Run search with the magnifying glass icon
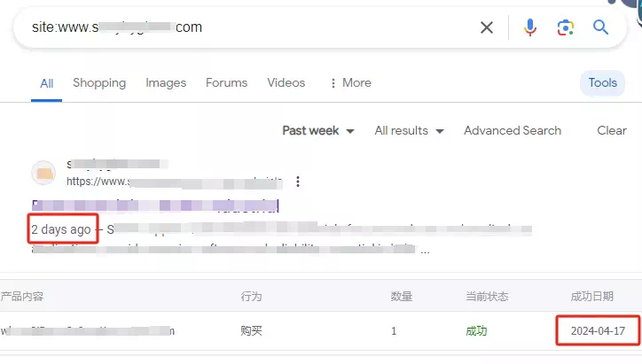Image resolution: width=642 pixels, height=364 pixels. click(600, 27)
